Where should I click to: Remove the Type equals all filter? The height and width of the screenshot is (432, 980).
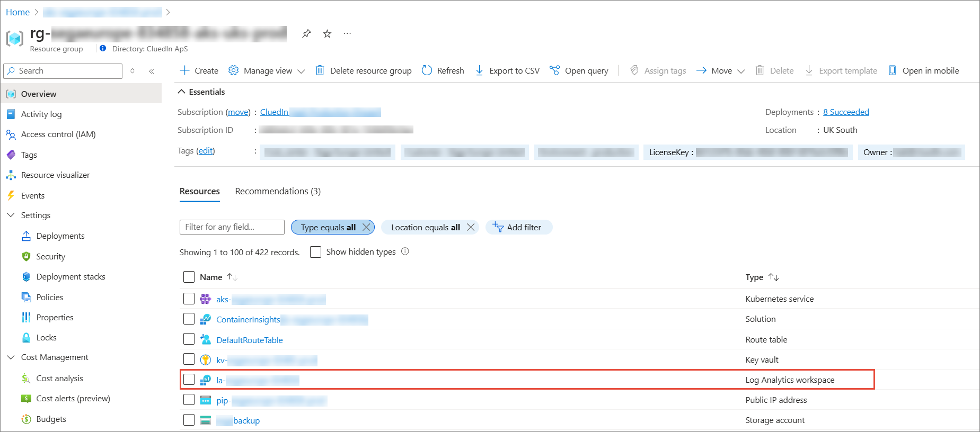pos(366,227)
